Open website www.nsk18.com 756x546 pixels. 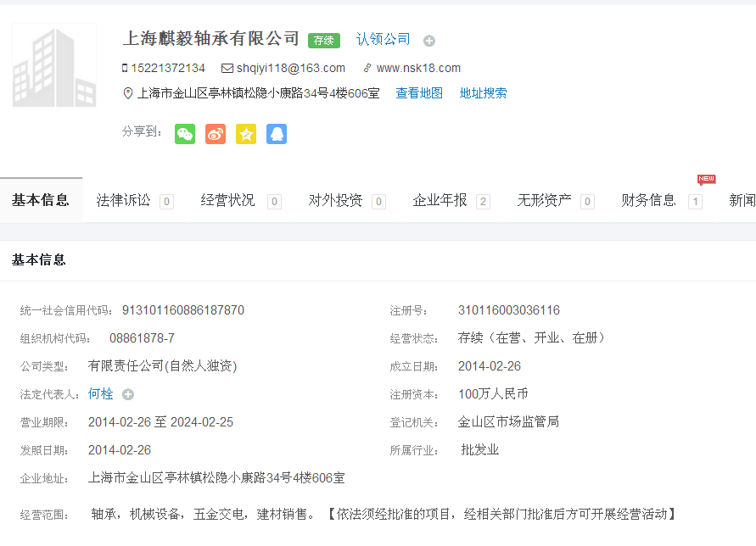pos(418,68)
